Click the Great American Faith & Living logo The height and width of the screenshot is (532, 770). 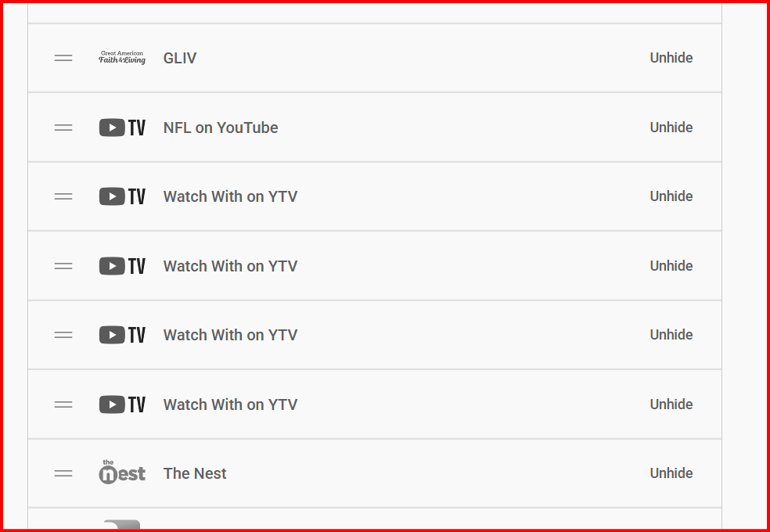[x=122, y=58]
